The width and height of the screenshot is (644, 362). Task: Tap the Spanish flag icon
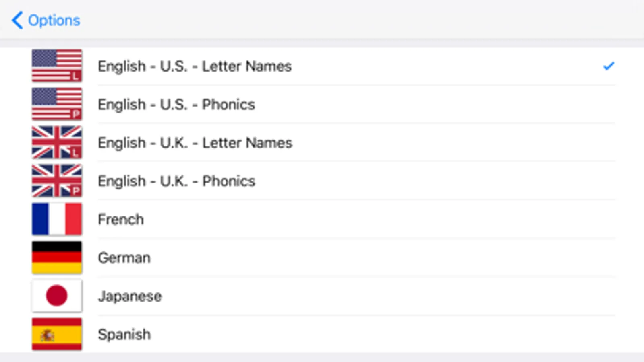click(57, 334)
